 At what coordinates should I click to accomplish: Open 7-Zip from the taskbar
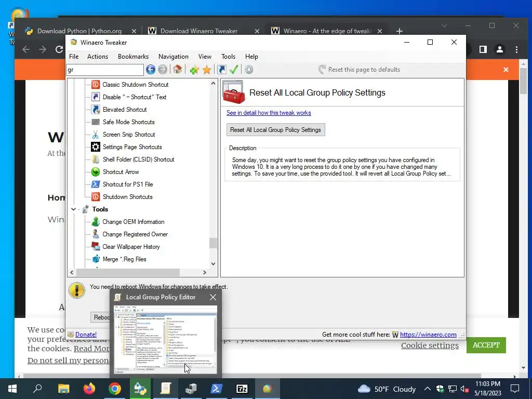pos(242,389)
